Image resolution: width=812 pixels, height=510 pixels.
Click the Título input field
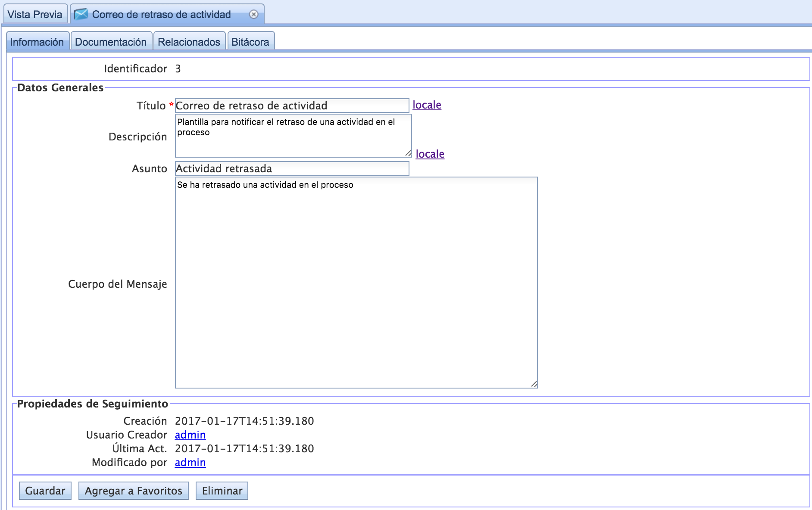point(292,106)
